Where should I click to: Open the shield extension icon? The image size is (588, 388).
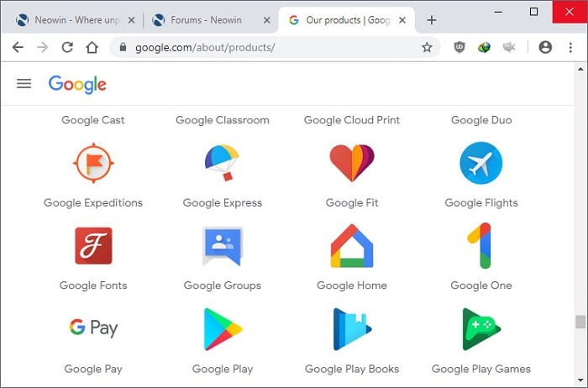tap(459, 47)
